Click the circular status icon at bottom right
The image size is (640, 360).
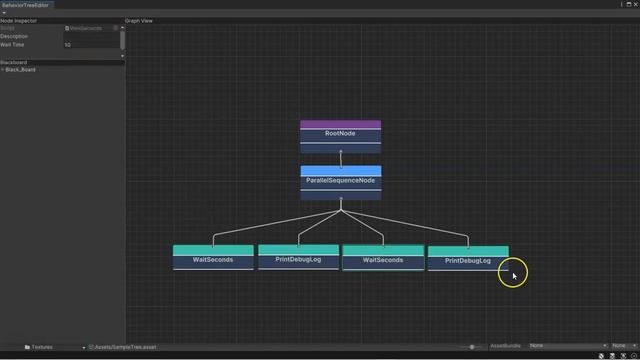[x=634, y=356]
